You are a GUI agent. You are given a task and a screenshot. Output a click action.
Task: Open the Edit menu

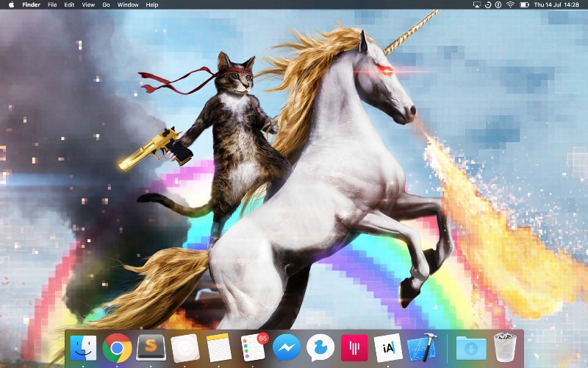69,4
